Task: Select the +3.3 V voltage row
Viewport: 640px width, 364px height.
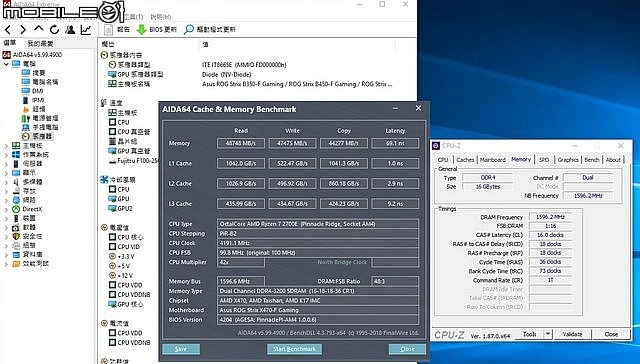Action: tap(122, 256)
